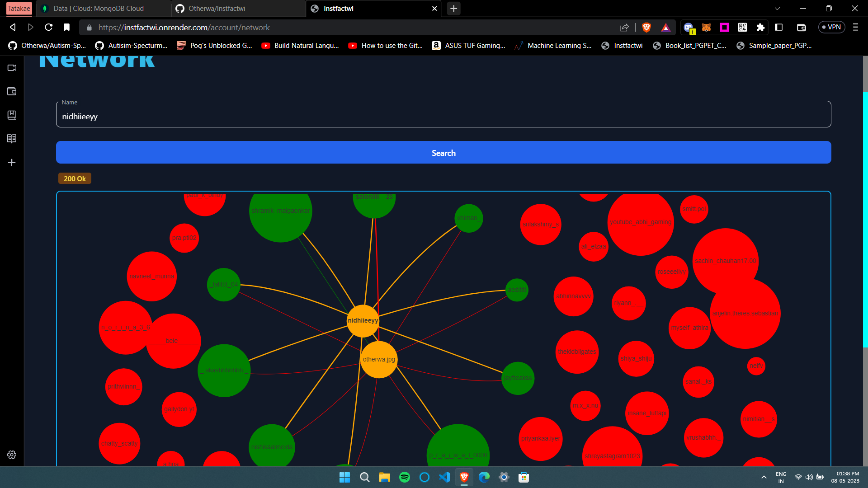Select the otherwa.jpg orange node
The image size is (868, 488).
point(379,360)
